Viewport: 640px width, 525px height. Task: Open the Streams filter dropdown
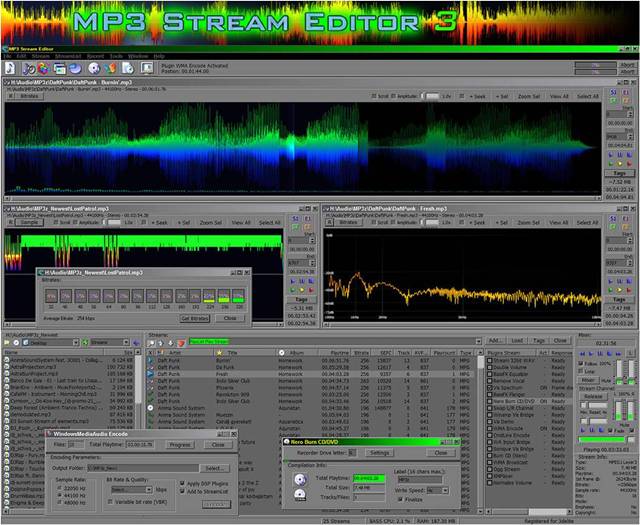coord(126,343)
